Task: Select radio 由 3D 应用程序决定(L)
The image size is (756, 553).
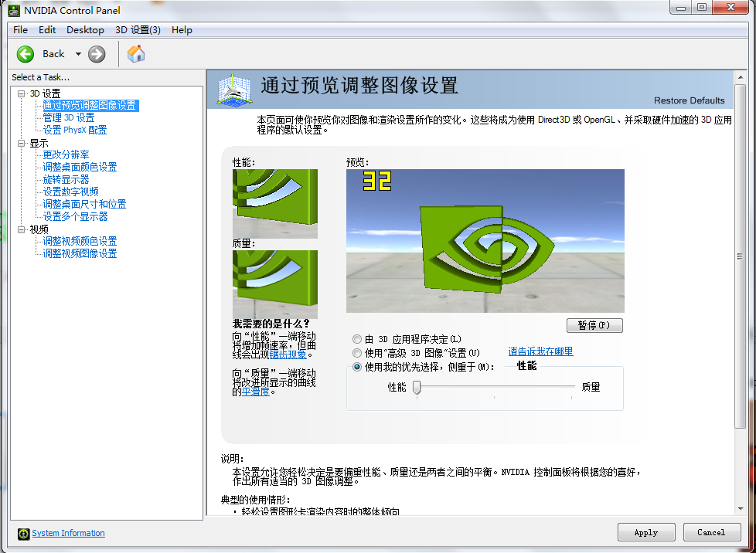Action: [x=357, y=340]
